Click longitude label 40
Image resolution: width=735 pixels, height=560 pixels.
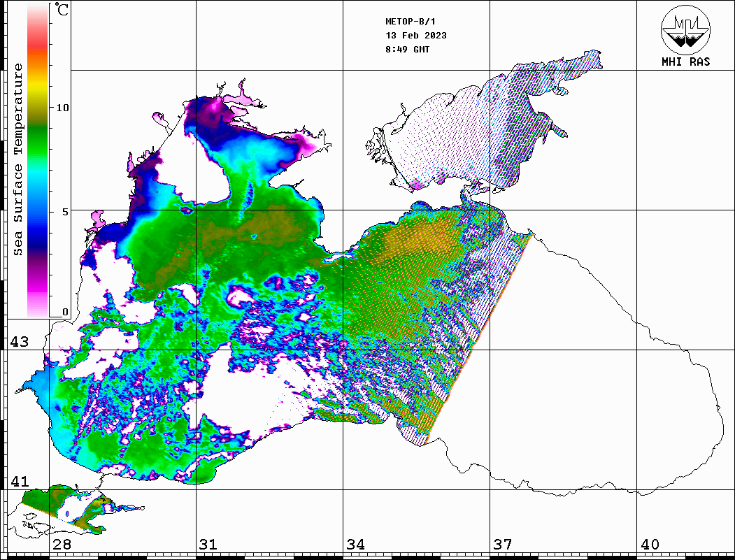point(650,545)
